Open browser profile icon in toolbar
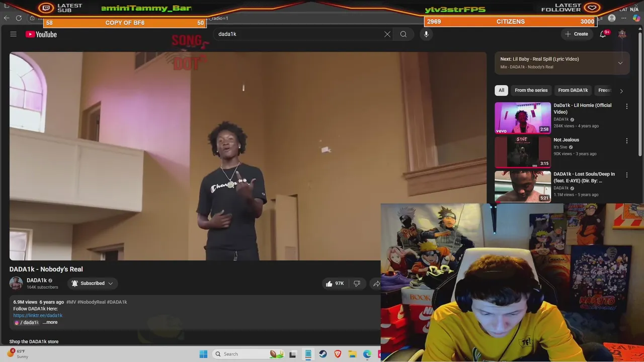Screen dimensions: 644x362 pyautogui.click(x=612, y=18)
